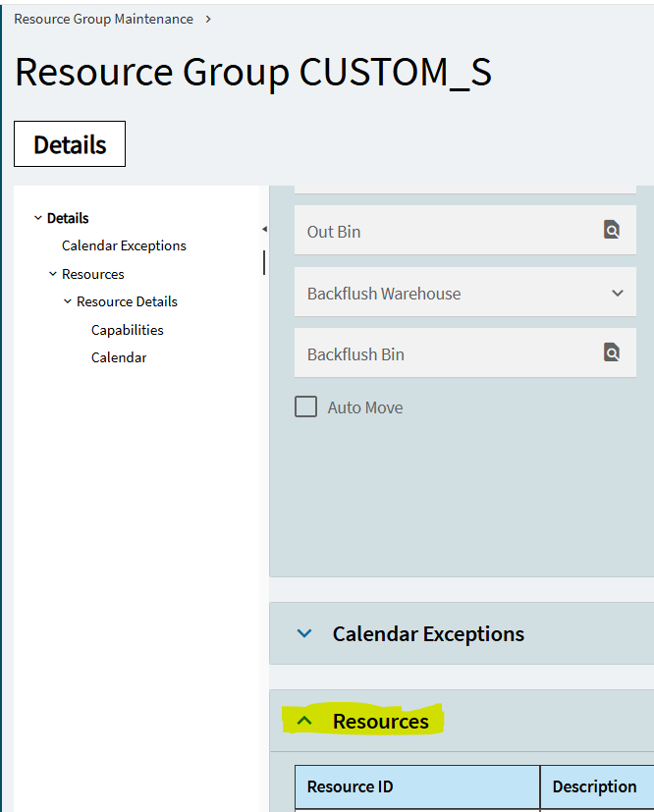Expand the Calendar Exceptions section chevron
This screenshot has width=654, height=812.
(304, 634)
